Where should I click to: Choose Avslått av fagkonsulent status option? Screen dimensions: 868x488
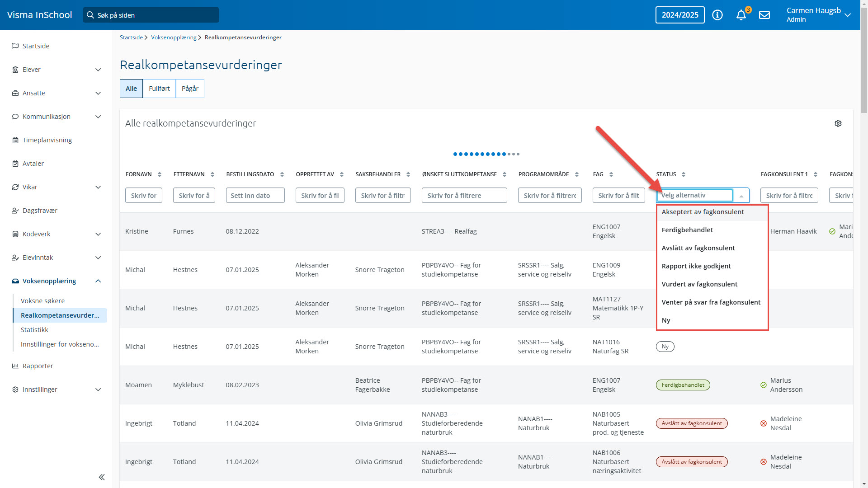pyautogui.click(x=712, y=248)
